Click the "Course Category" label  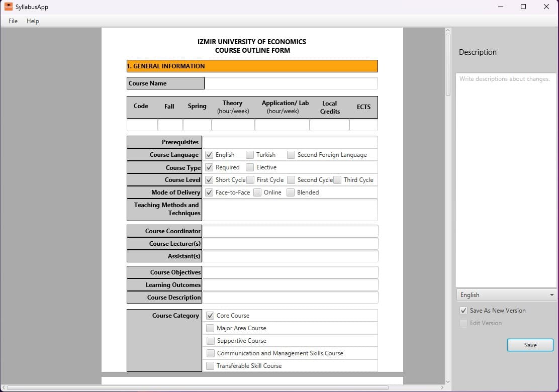coord(175,316)
